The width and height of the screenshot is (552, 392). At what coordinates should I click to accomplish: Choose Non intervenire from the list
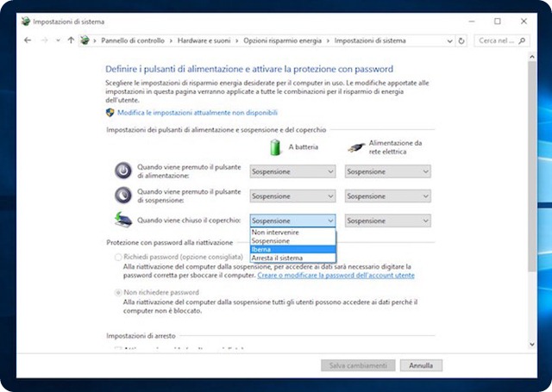[293, 233]
